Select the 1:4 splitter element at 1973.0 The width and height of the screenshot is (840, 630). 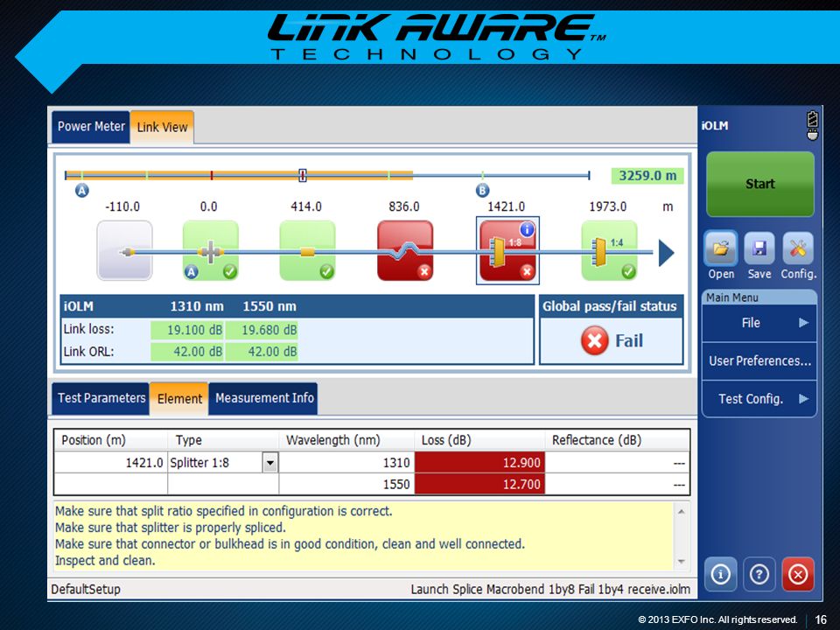610,250
